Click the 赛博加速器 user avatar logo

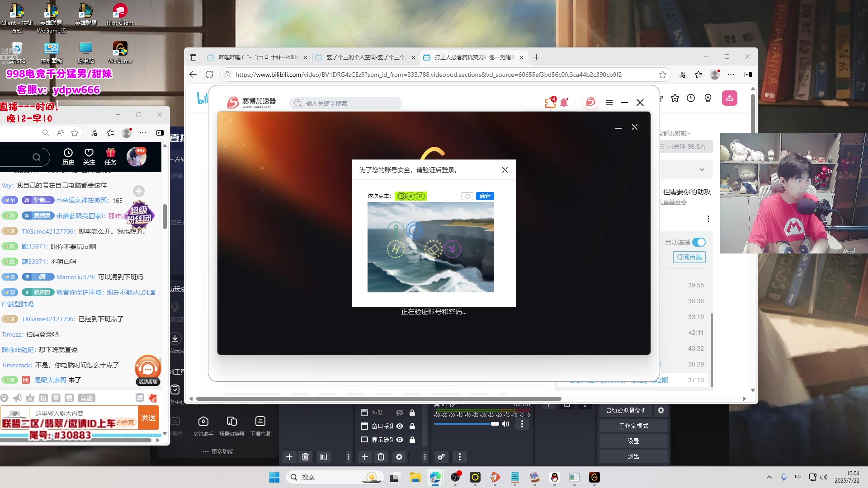(x=590, y=103)
